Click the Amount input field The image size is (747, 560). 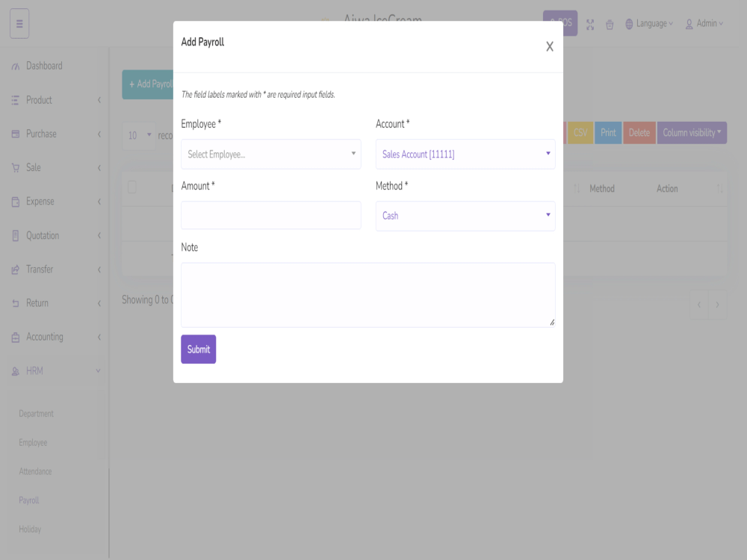coord(270,215)
